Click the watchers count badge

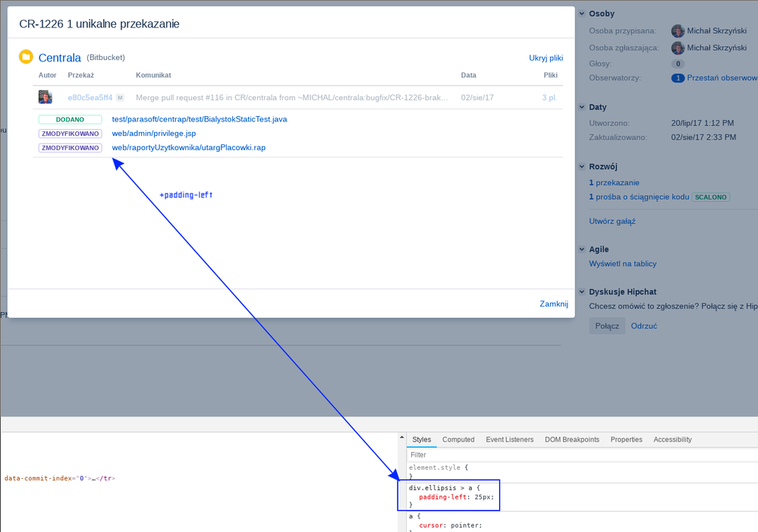coord(678,78)
